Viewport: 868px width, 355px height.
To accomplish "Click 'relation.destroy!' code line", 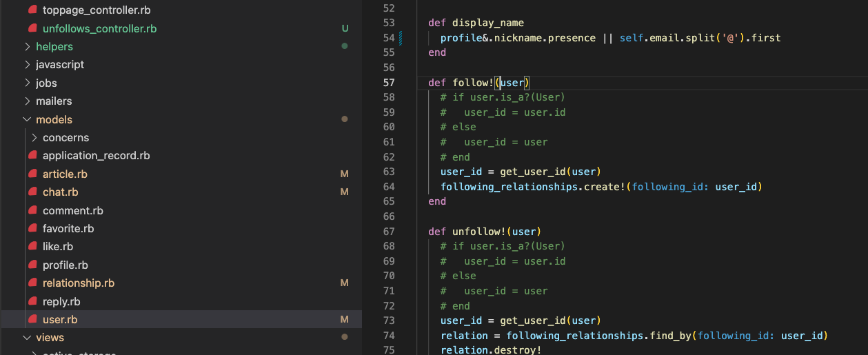I will (x=491, y=350).
